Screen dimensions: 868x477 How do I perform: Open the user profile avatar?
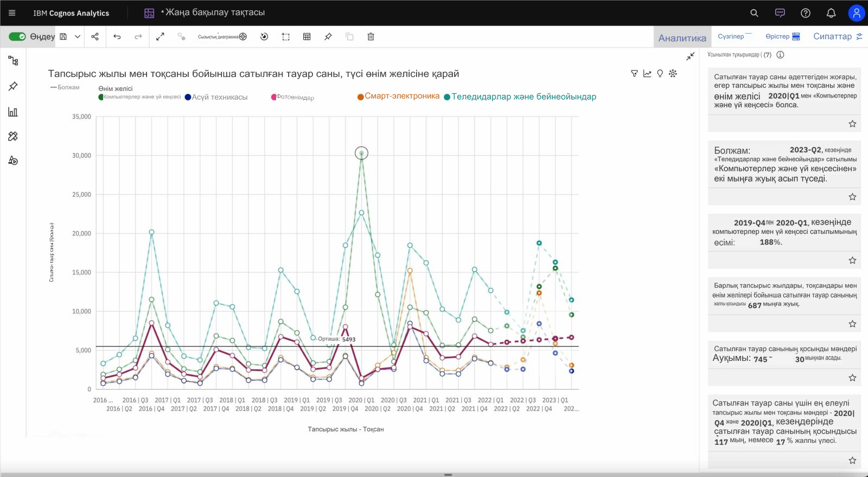(x=857, y=13)
